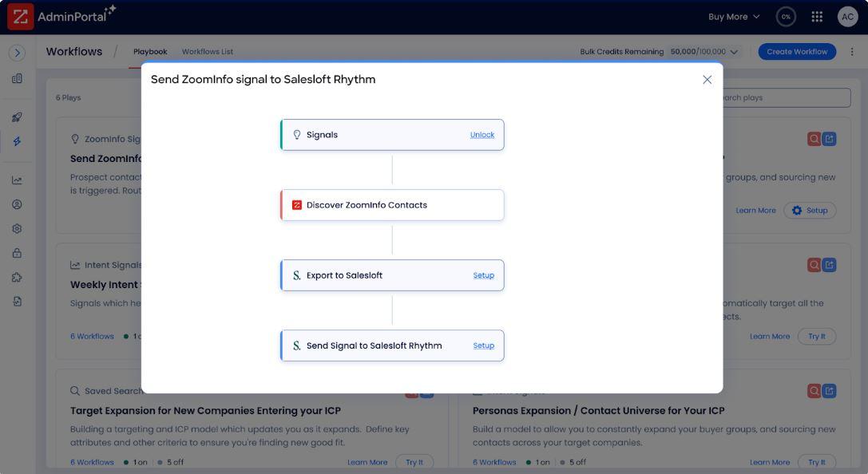Click Learn More beside the Setup button
This screenshot has height=474, width=868.
pyautogui.click(x=755, y=210)
